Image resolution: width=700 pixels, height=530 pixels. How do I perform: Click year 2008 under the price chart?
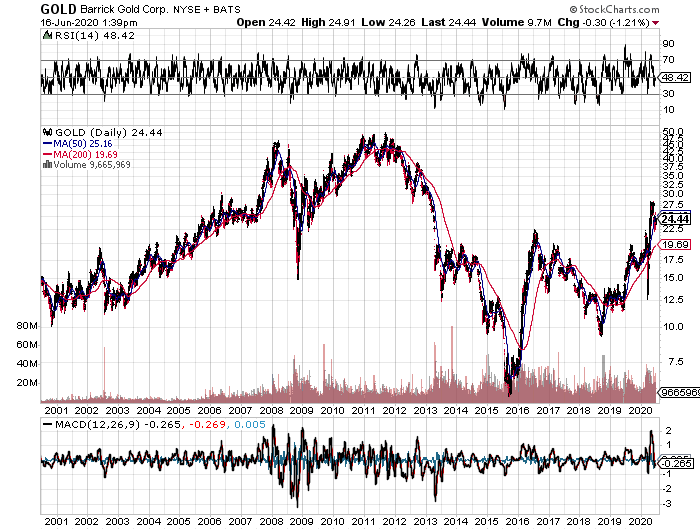(271, 410)
